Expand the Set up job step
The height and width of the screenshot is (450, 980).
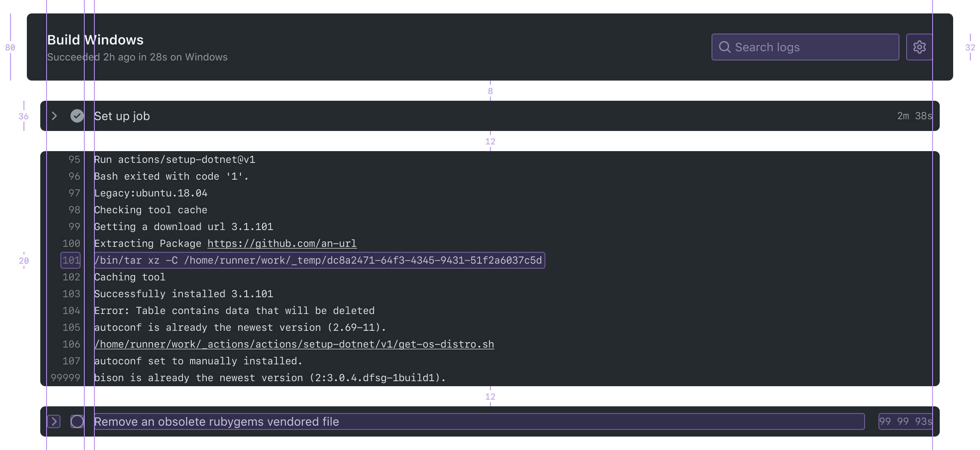54,116
